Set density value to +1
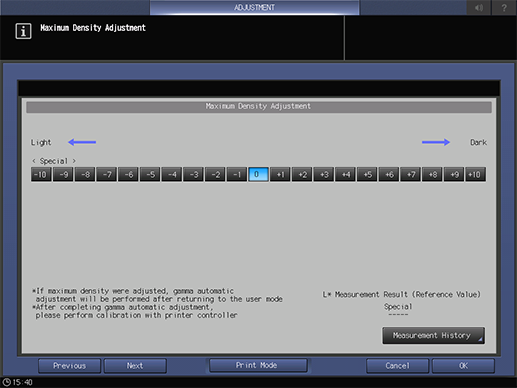The height and width of the screenshot is (388, 517). [280, 174]
